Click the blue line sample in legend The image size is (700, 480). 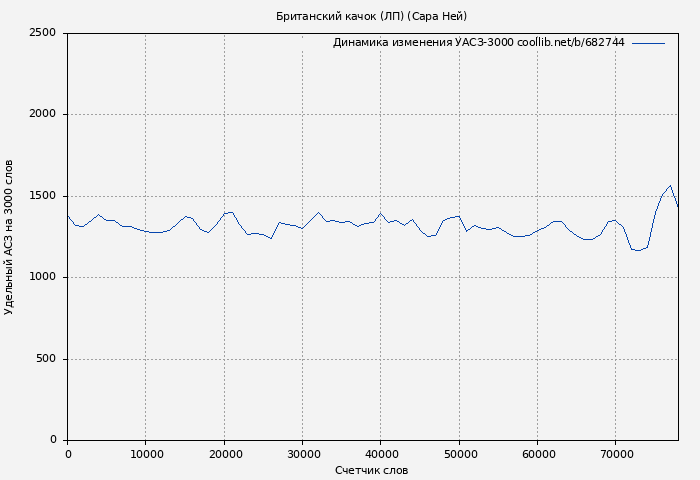pos(648,43)
